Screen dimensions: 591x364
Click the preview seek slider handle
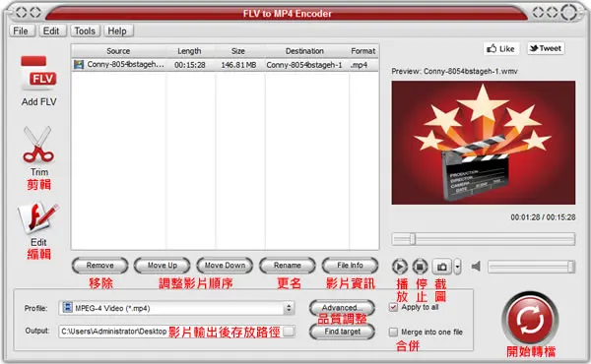[x=413, y=239]
